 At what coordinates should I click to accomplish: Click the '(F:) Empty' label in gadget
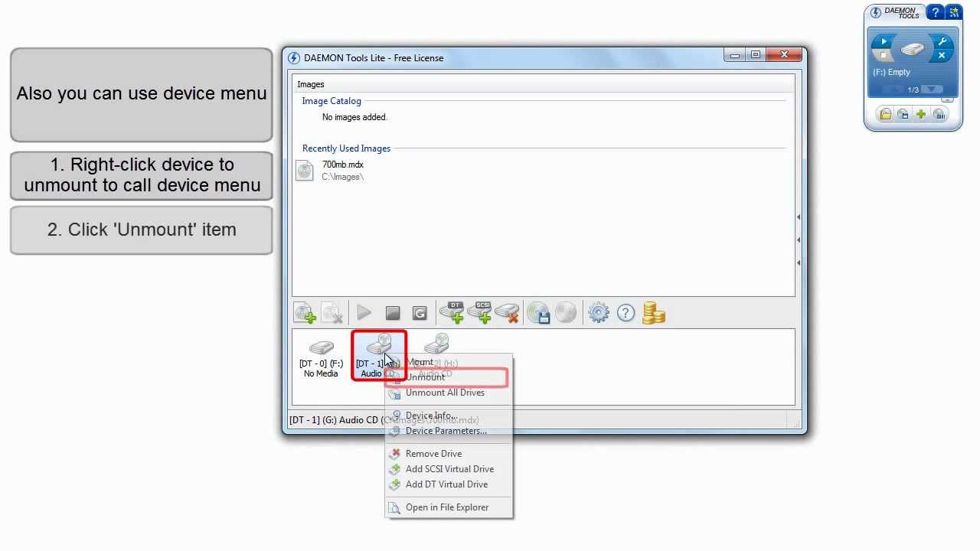point(891,72)
